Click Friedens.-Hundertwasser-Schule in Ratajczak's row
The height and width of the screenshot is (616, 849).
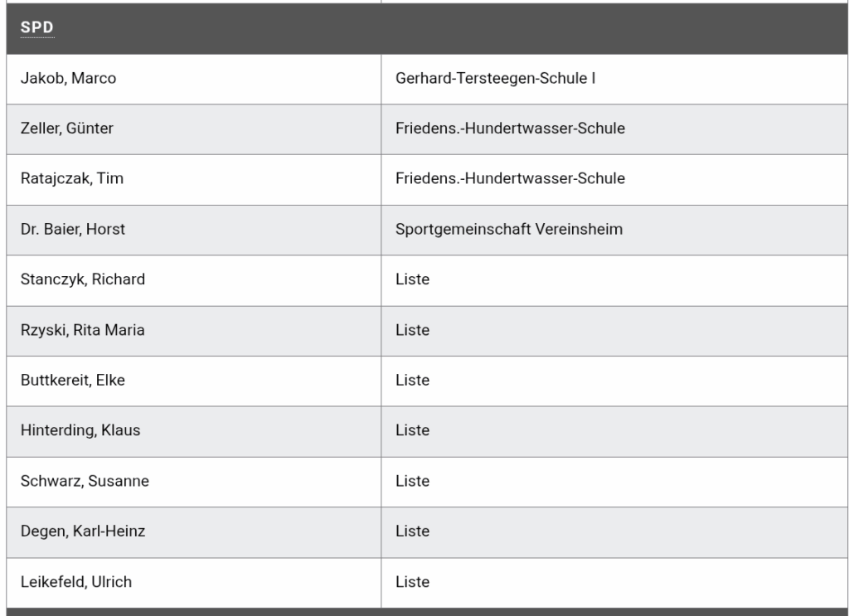click(510, 178)
